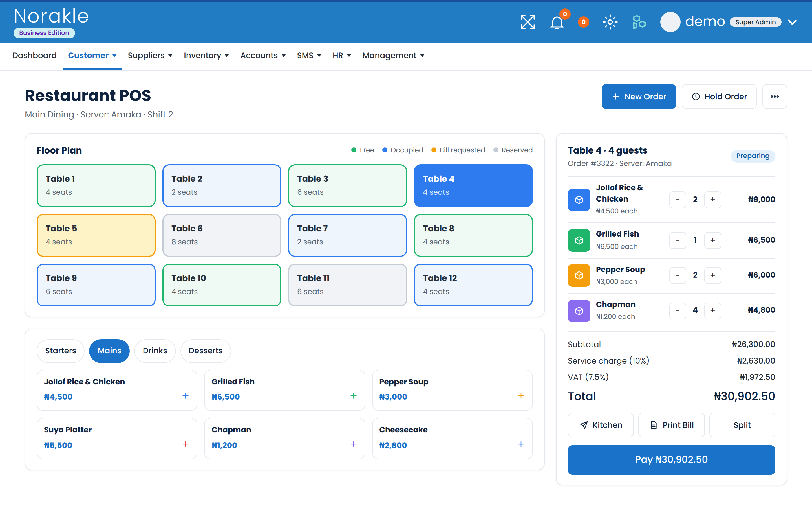Click the green Grilled Fish item icon

click(x=579, y=240)
